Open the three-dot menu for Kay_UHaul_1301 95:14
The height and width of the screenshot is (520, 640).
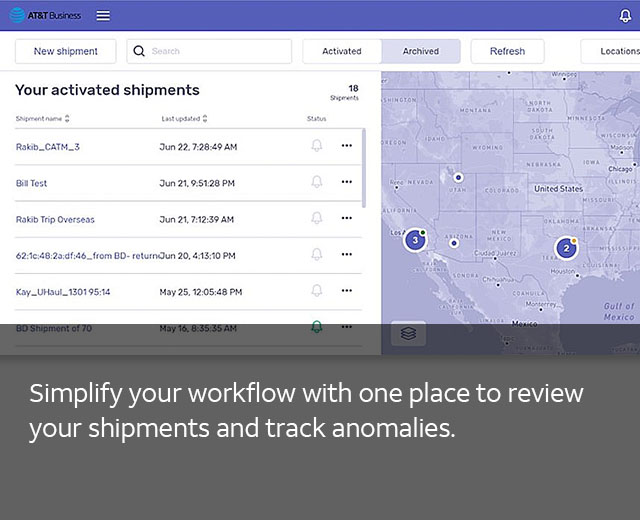coord(347,291)
